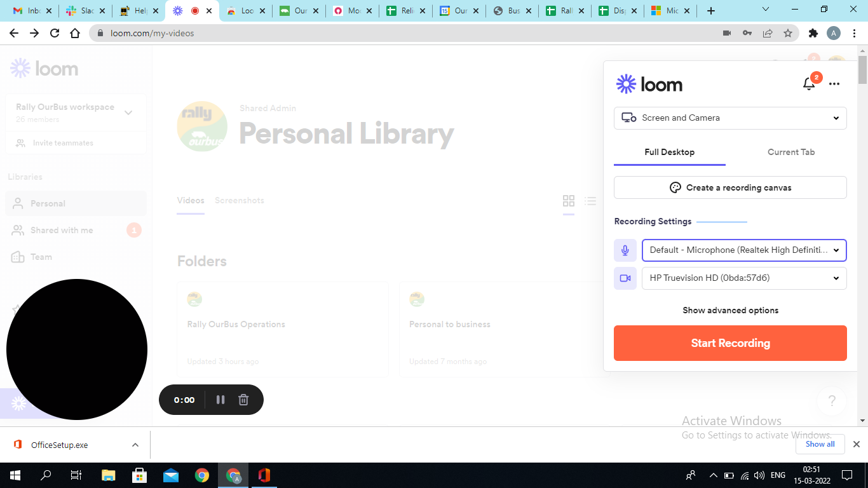The width and height of the screenshot is (868, 488).
Task: Switch to the Slack browser tab
Action: [85, 11]
